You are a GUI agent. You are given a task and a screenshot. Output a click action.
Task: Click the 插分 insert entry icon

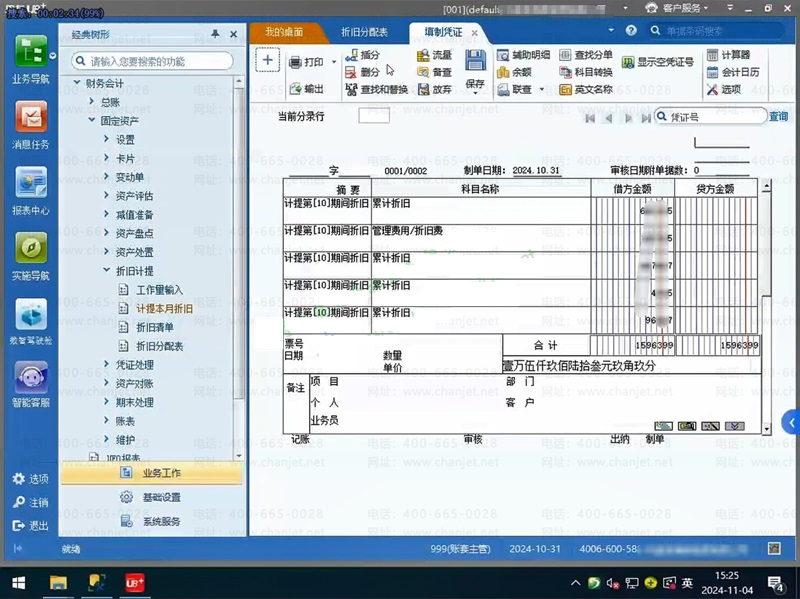click(351, 55)
